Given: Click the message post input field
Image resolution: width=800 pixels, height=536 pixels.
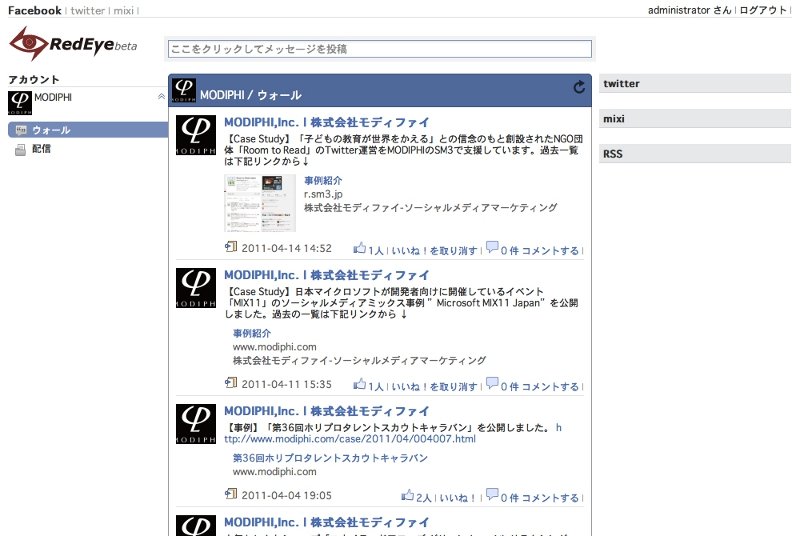Looking at the screenshot, I should point(380,49).
